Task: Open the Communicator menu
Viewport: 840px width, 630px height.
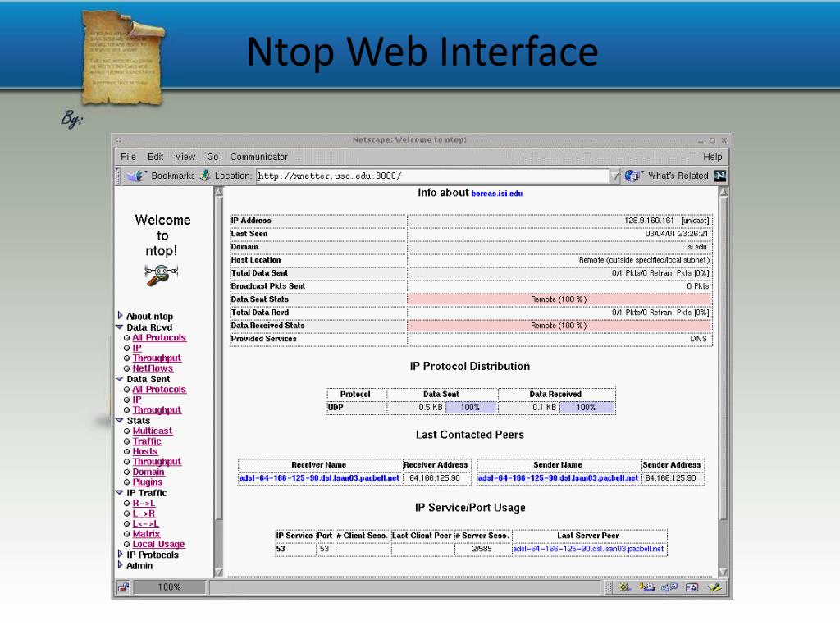Action: [x=258, y=157]
